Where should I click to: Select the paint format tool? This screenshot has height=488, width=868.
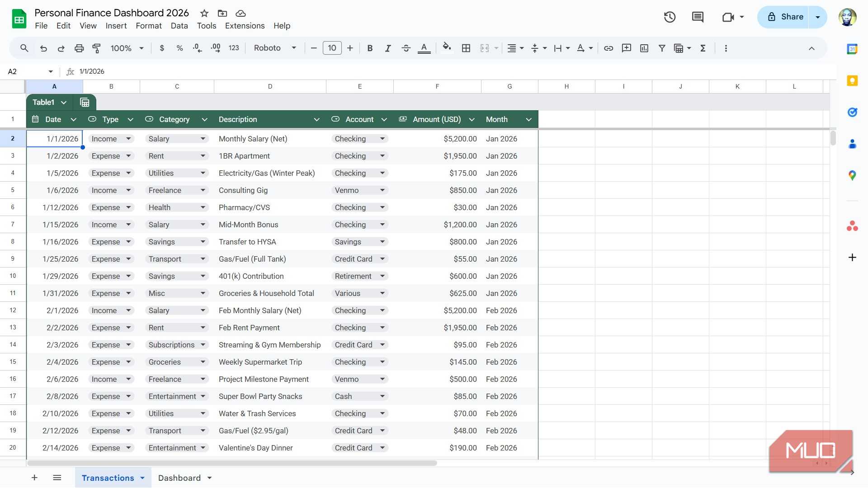(x=96, y=48)
